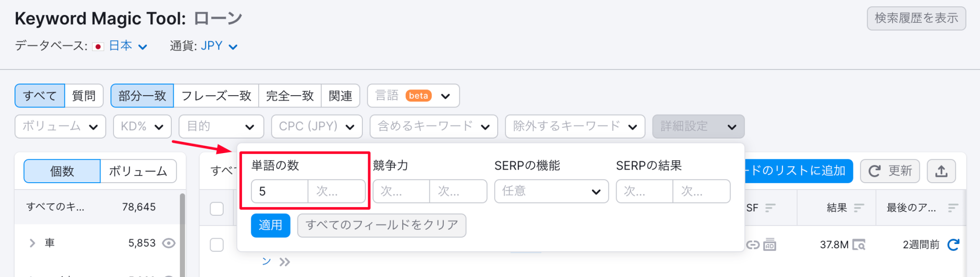
Task: Click SERPの結果 maximum input field
Action: click(x=702, y=191)
